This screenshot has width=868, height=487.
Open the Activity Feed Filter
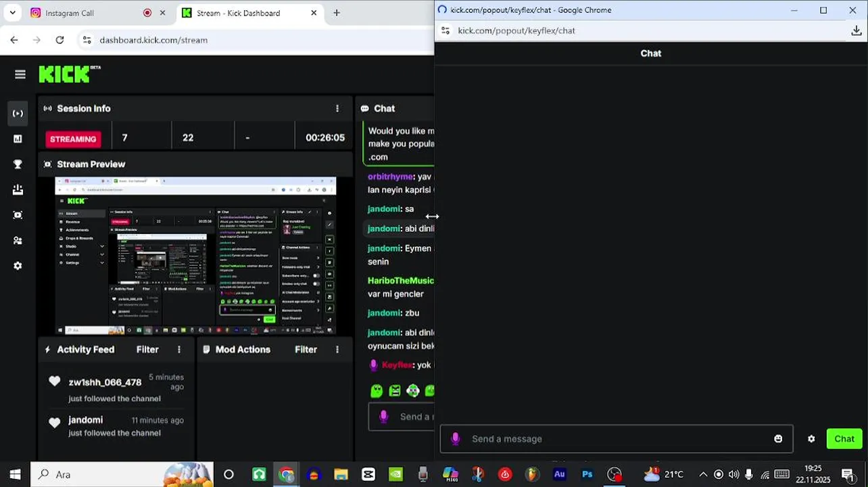click(x=147, y=350)
